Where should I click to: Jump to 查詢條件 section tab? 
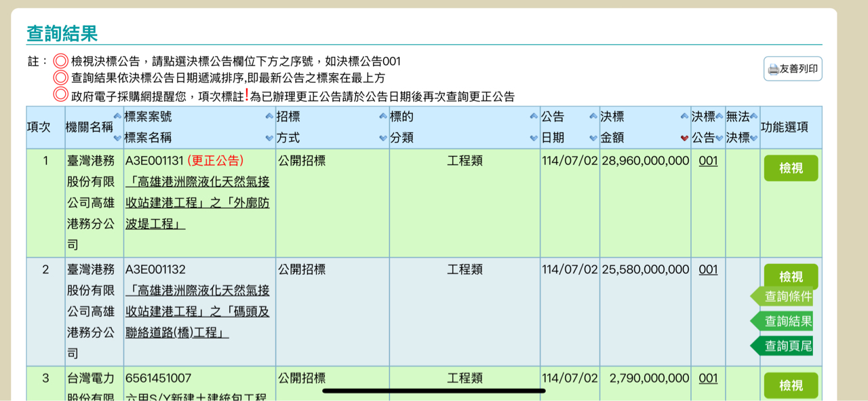click(787, 297)
